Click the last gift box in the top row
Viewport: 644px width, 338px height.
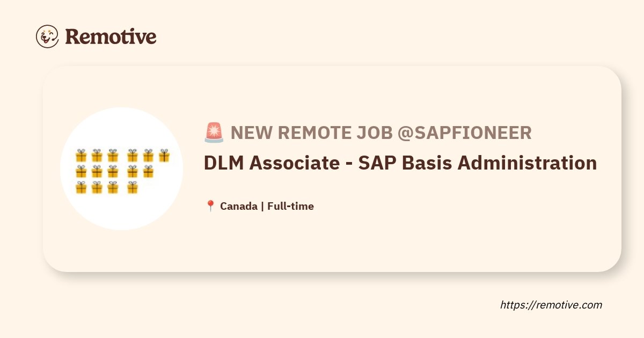pos(164,156)
